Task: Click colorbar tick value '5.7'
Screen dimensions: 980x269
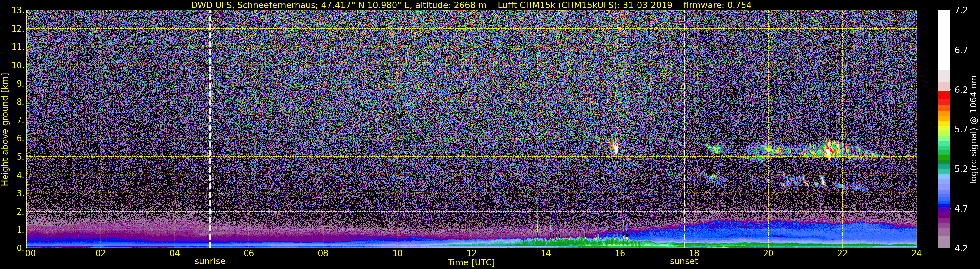Action: pos(961,130)
